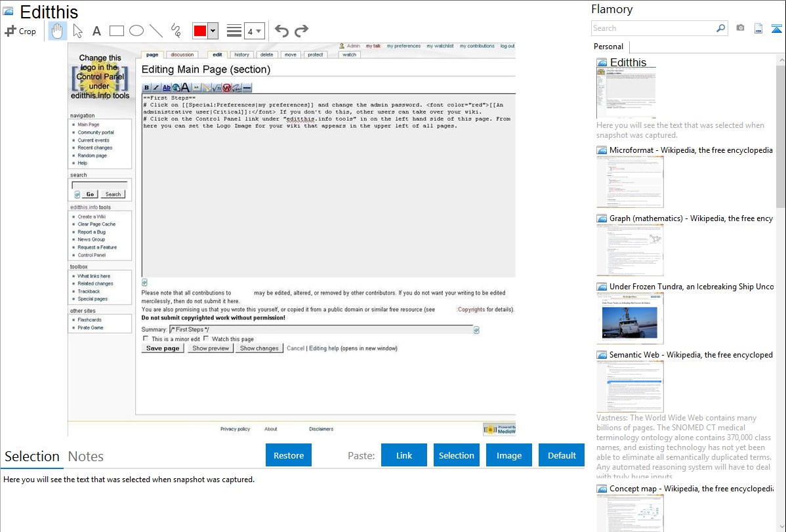Click the large A headline icon
This screenshot has height=532, width=786.
pos(186,88)
